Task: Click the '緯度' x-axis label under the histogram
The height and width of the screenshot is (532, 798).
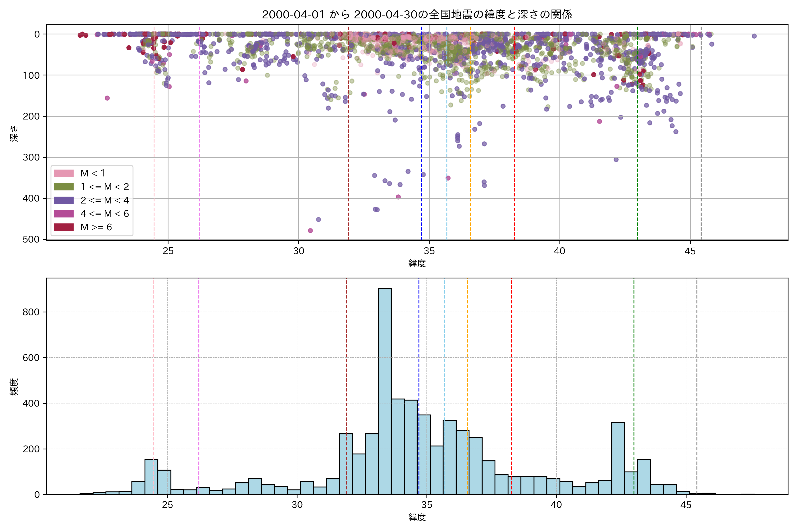Action: tap(417, 517)
